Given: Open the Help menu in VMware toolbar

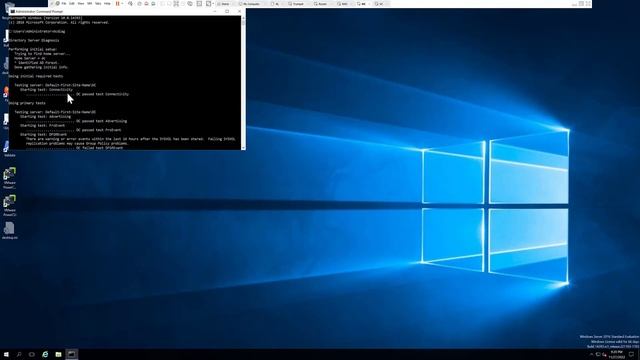Looking at the screenshot, I should click(107, 4).
